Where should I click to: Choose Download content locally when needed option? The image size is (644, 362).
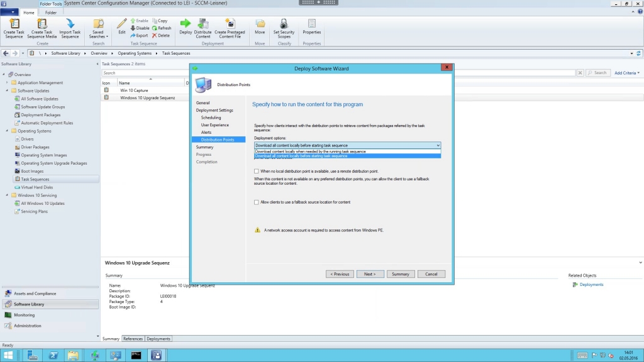[347, 151]
